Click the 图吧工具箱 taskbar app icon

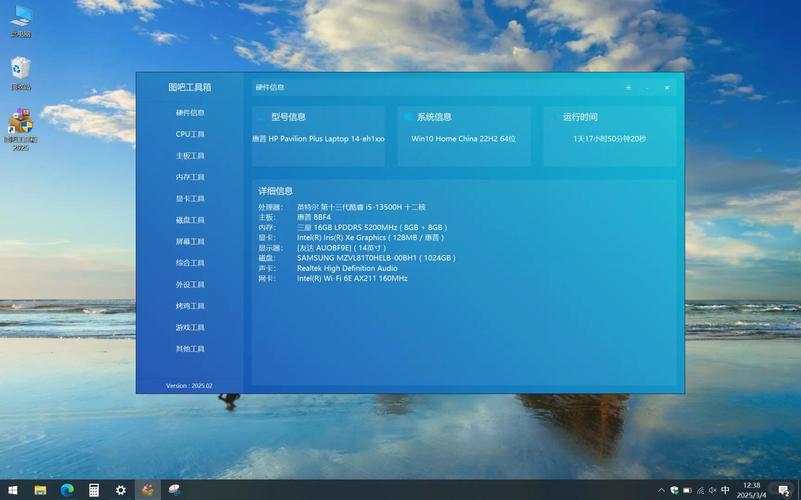(x=148, y=490)
